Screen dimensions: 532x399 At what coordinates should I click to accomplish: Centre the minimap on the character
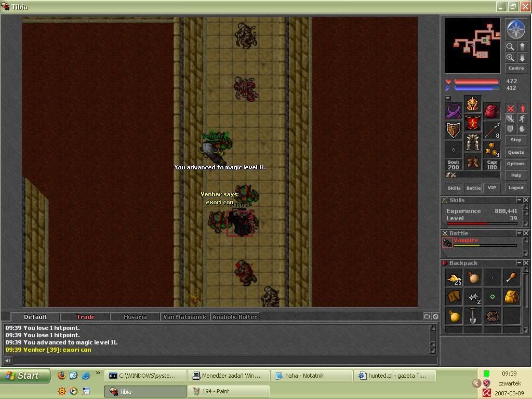click(516, 68)
